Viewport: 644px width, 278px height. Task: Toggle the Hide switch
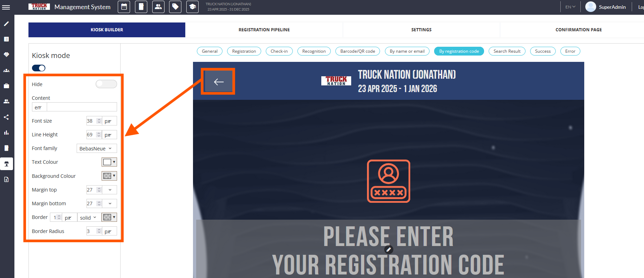click(106, 84)
